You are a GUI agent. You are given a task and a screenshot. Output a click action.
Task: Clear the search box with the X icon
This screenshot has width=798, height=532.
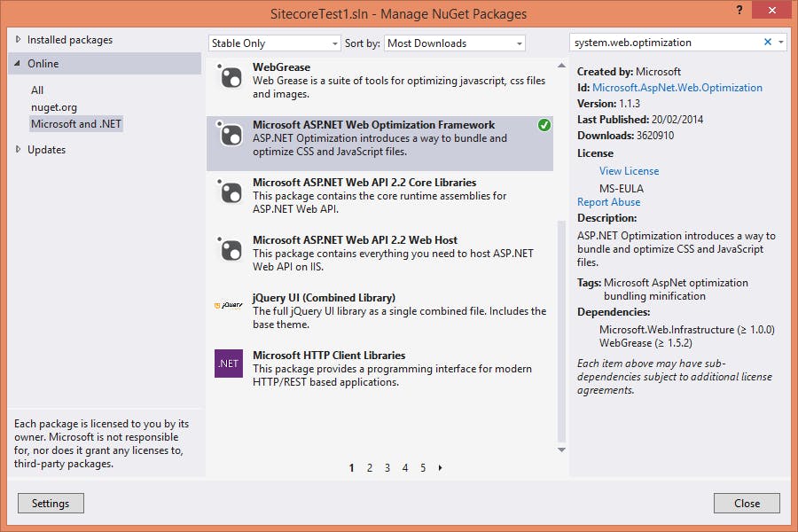pyautogui.click(x=768, y=43)
